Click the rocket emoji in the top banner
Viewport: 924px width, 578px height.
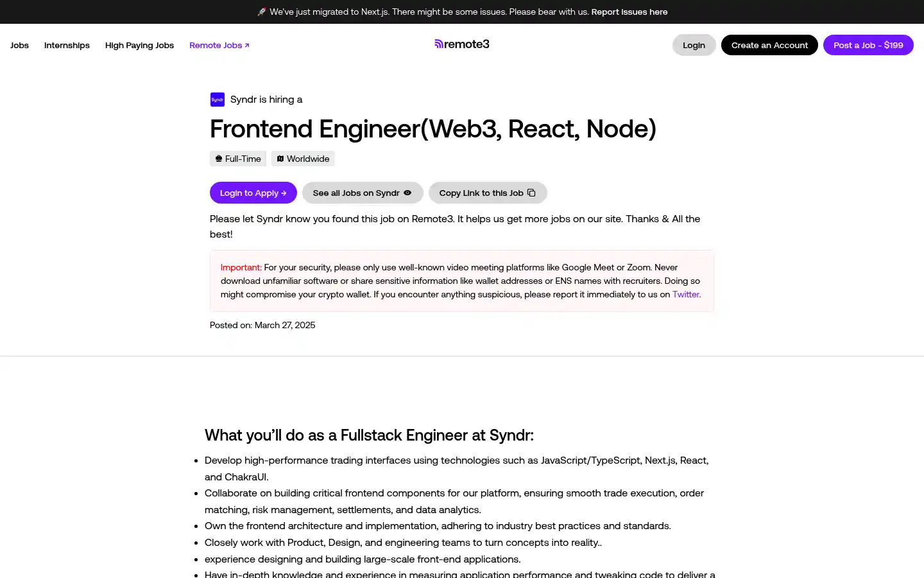tap(261, 12)
